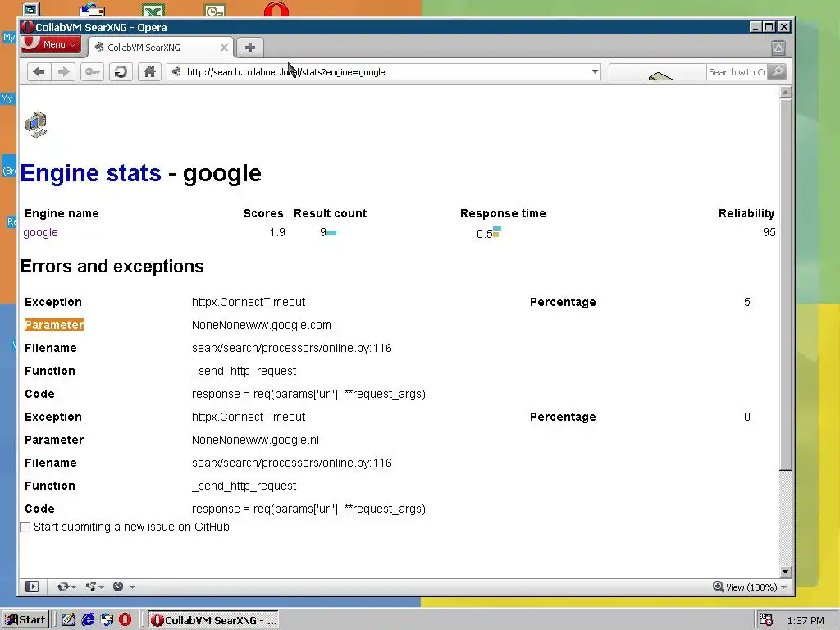
Task: Click the Percentage value 0
Action: [x=746, y=417]
